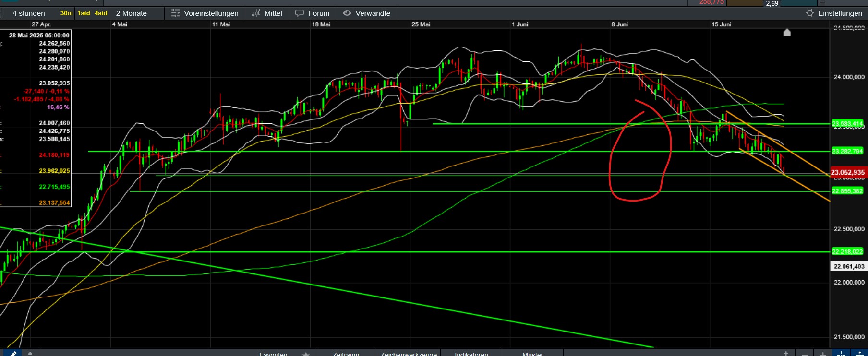Click the star icon next to Favoriten
868x356 pixels.
(x=306, y=354)
